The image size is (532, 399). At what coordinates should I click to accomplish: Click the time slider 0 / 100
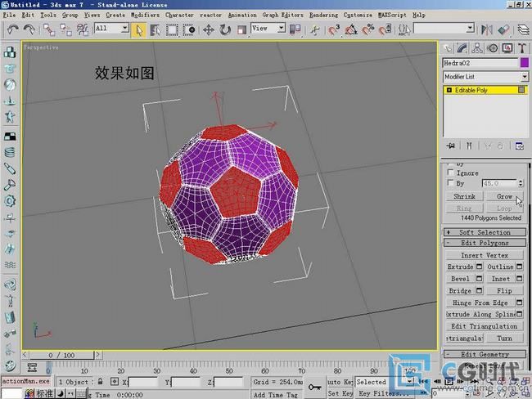tap(61, 356)
